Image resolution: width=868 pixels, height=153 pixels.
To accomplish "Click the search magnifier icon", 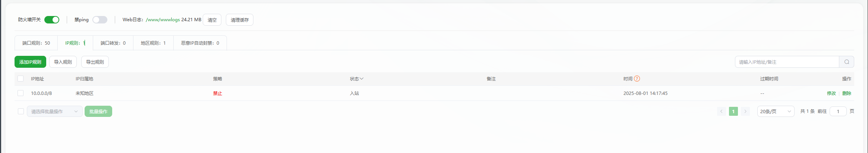I will click(x=846, y=62).
